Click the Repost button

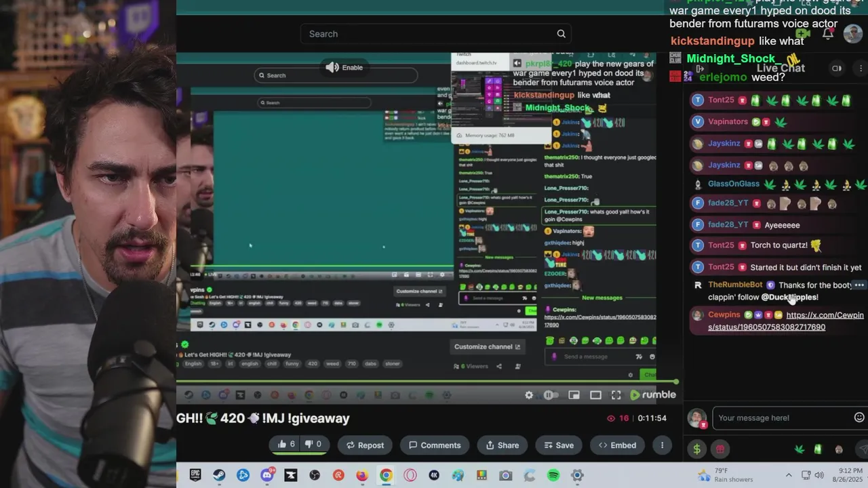[x=365, y=445]
